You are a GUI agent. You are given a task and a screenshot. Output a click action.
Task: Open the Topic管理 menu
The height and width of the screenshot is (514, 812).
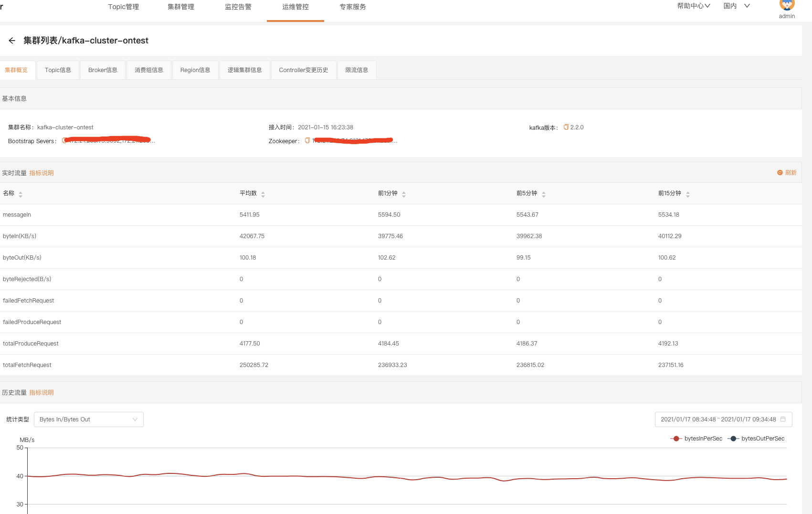click(x=124, y=7)
